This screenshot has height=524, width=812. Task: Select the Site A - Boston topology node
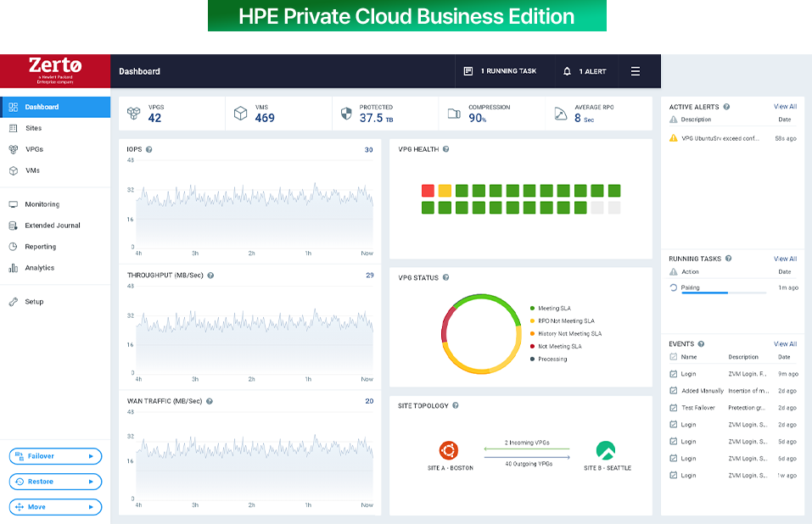pyautogui.click(x=450, y=450)
